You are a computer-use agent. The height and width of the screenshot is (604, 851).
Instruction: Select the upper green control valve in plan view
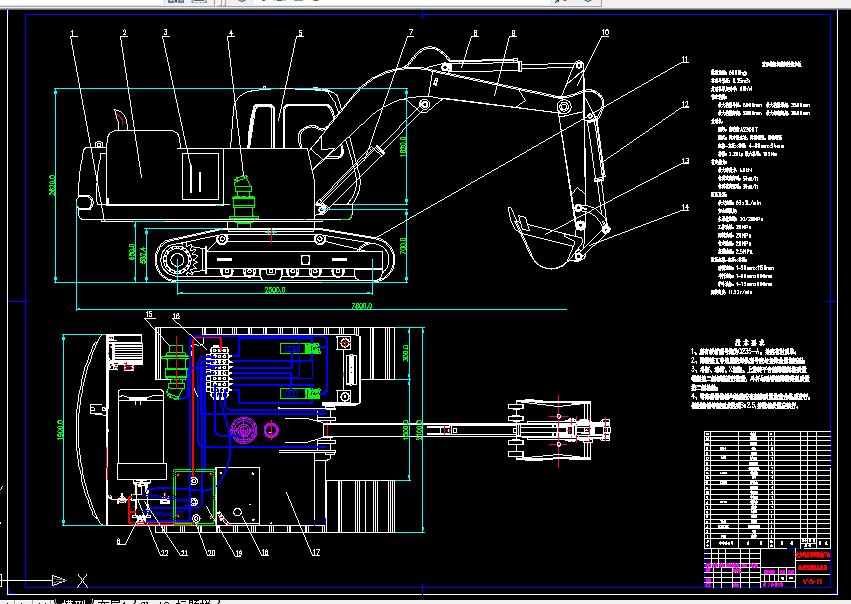click(x=300, y=348)
